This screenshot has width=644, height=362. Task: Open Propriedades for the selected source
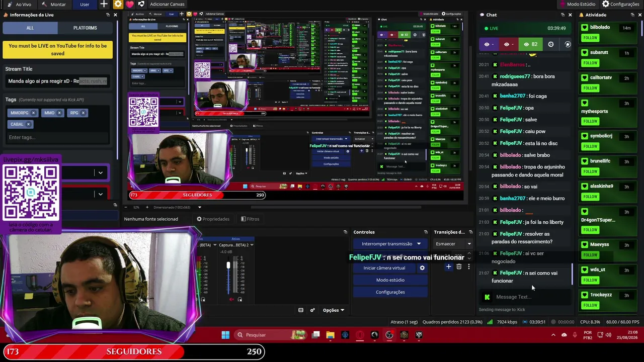213,219
